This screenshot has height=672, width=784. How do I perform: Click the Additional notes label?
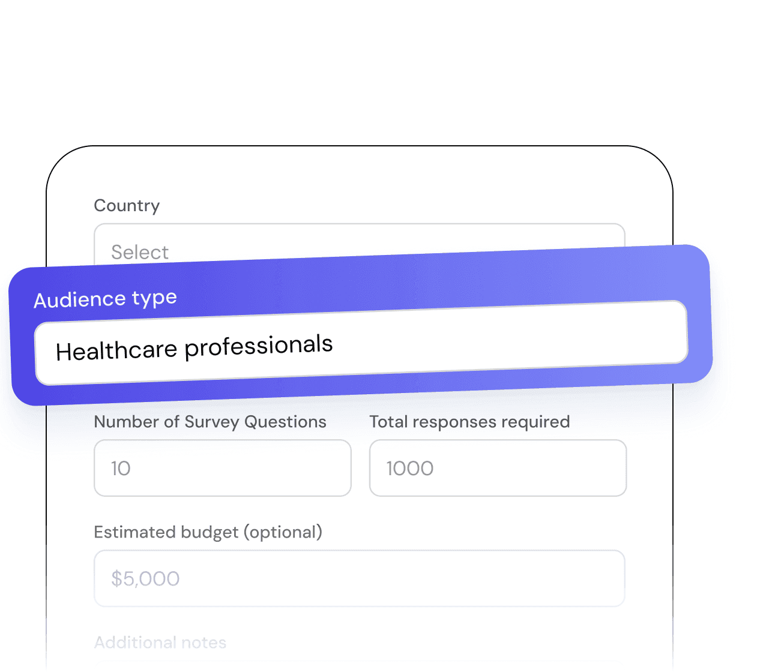pyautogui.click(x=160, y=643)
